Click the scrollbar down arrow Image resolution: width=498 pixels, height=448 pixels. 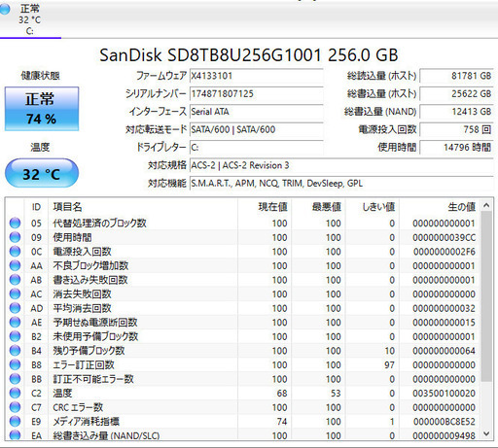486,433
